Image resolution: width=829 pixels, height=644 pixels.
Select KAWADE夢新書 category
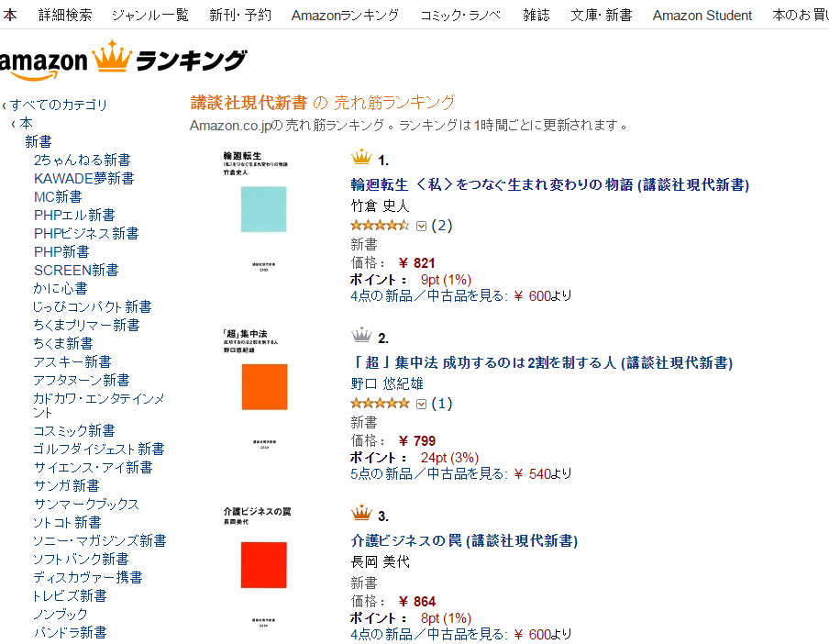[84, 178]
